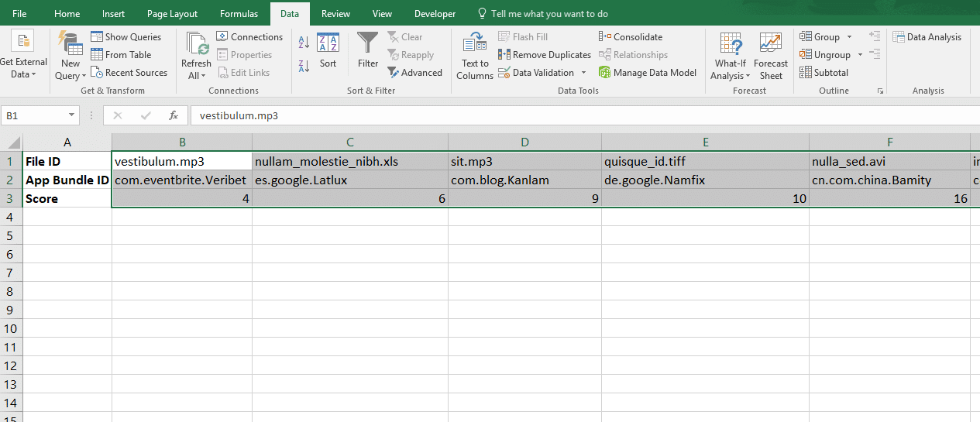
Task: Hide Detail in Outline group
Action: 875,53
